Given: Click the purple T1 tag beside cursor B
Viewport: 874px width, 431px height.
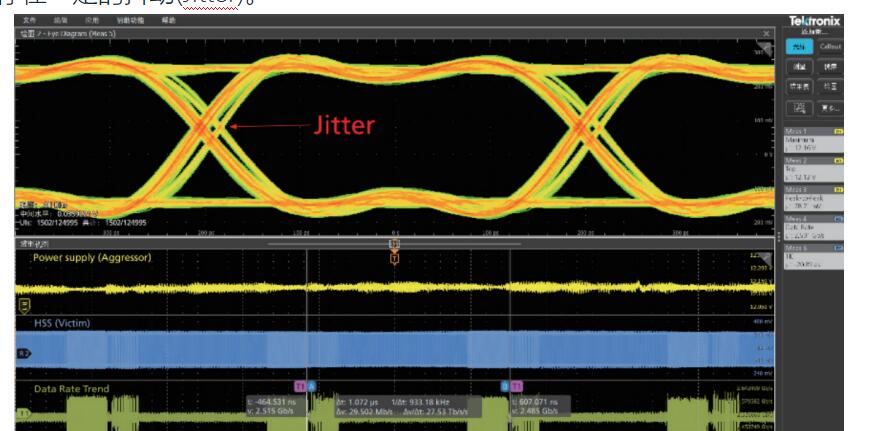Looking at the screenshot, I should 516,386.
